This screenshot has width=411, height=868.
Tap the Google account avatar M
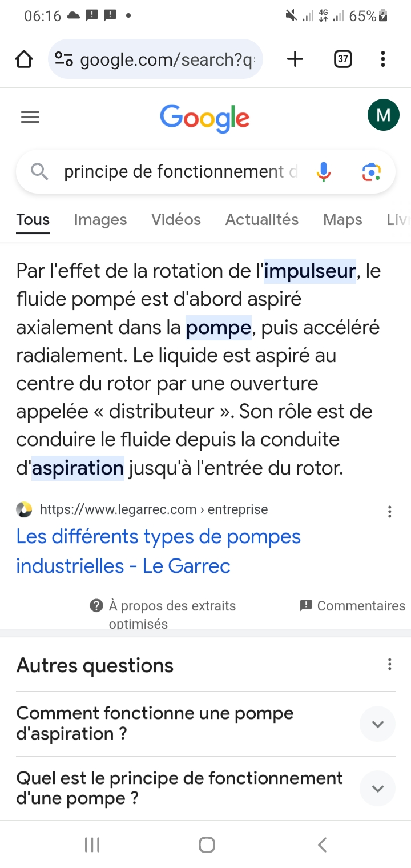[383, 115]
